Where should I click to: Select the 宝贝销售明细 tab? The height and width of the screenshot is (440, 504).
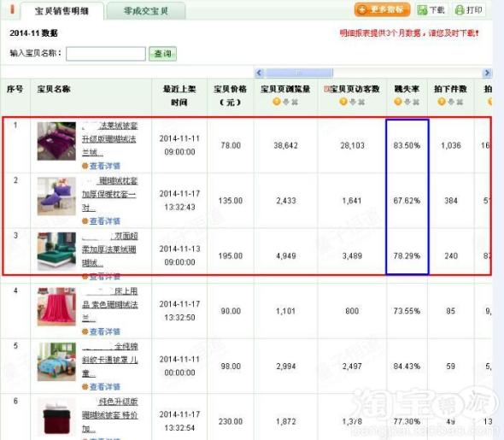click(62, 11)
